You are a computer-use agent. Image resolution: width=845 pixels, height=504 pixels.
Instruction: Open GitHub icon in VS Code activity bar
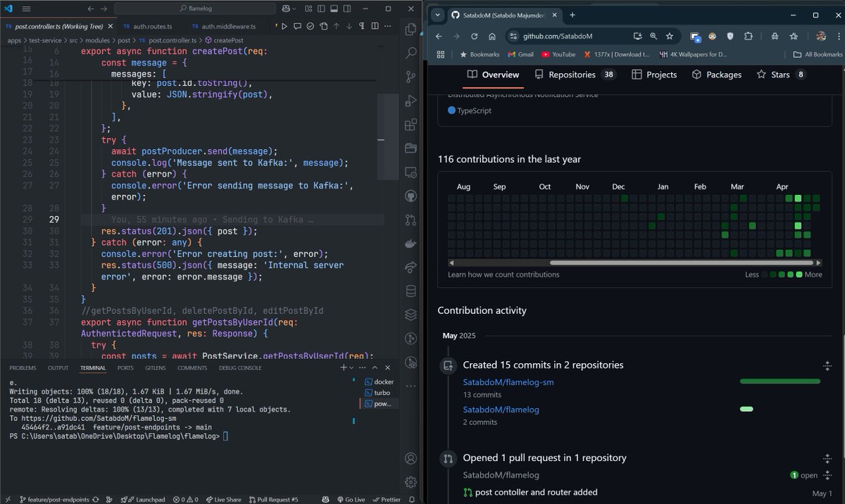[411, 196]
